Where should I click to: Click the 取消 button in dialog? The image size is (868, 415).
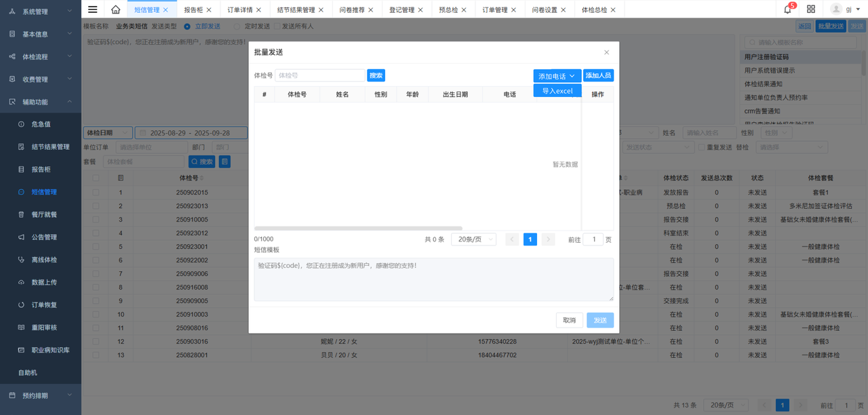click(x=569, y=320)
